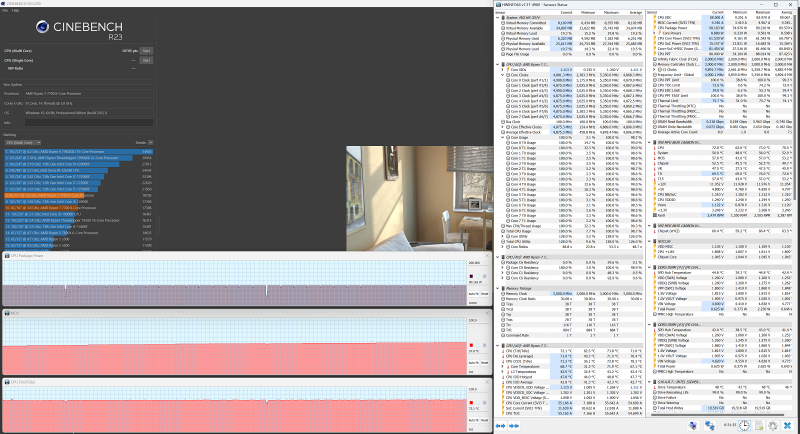Select highlighted orange Ryzen 7 7700 ranking row
This screenshot has width=800, height=434.
(x=79, y=195)
